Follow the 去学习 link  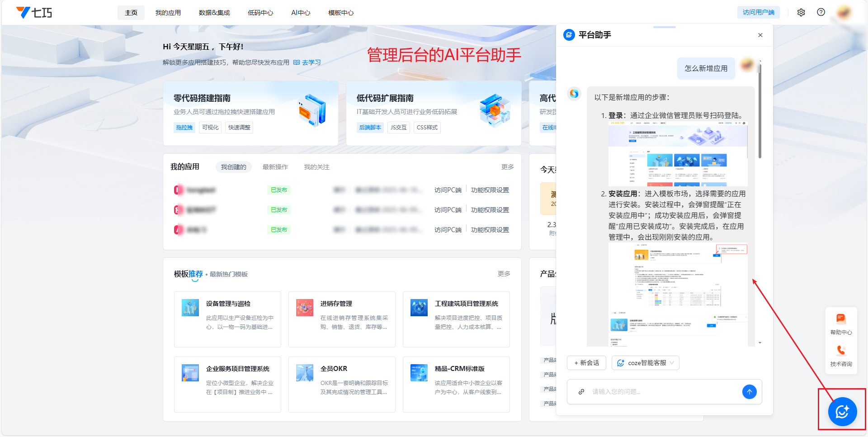[x=311, y=62]
